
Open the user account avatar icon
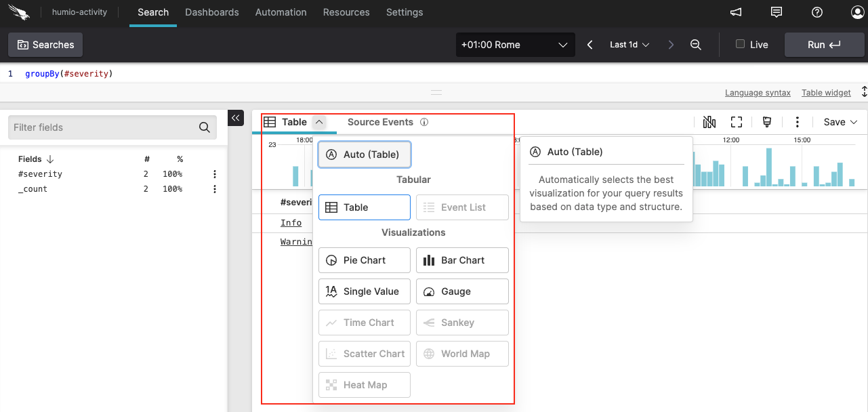tap(856, 12)
